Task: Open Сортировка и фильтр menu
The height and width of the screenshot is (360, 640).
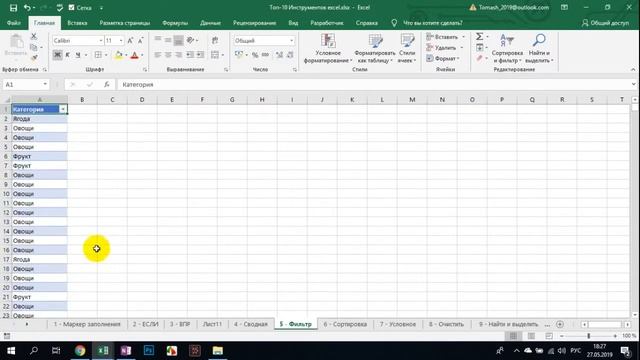Action: 507,48
